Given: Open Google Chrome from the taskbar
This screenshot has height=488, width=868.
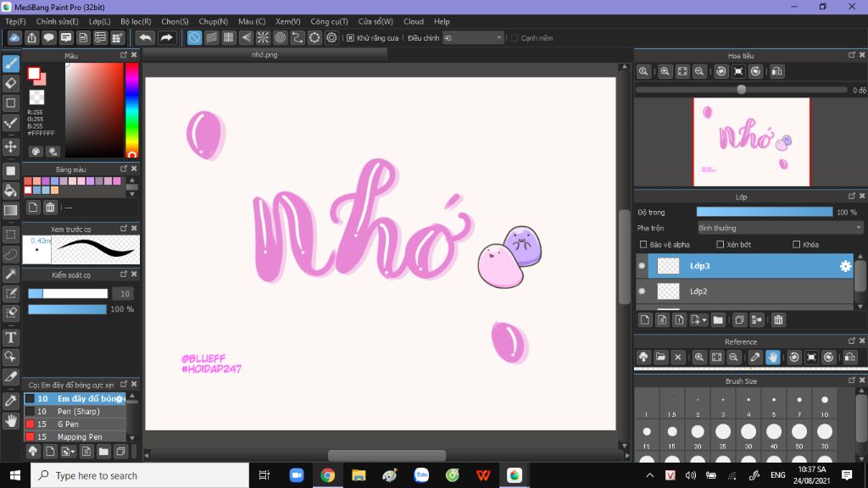Looking at the screenshot, I should 328,475.
